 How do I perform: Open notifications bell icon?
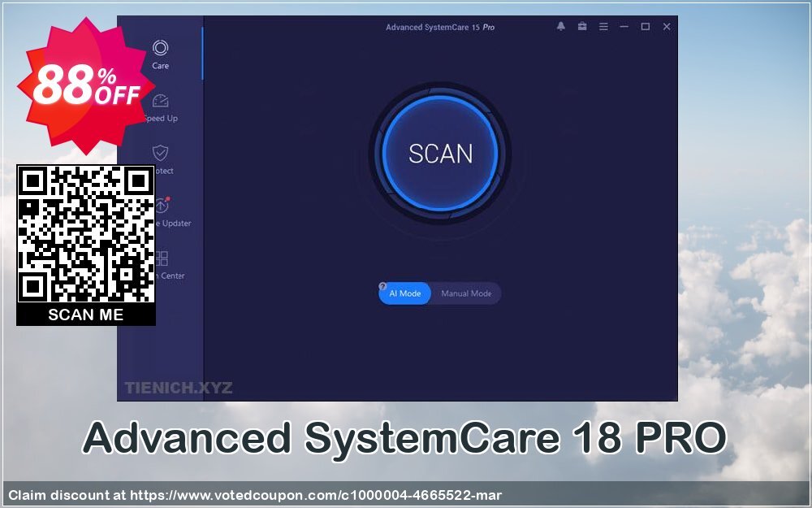tap(561, 27)
